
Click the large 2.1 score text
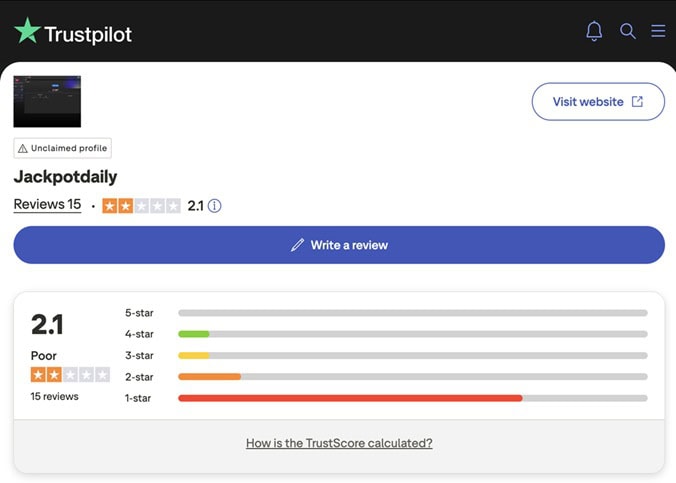click(x=47, y=324)
